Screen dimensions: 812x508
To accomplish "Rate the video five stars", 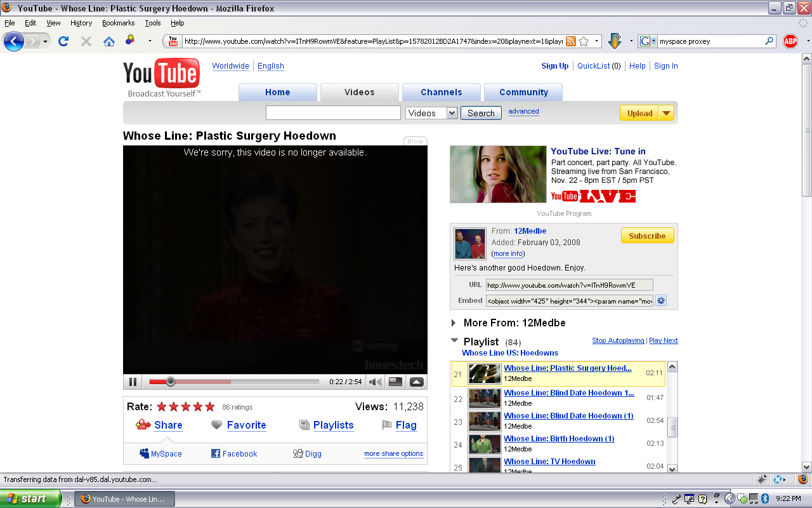I will point(210,407).
